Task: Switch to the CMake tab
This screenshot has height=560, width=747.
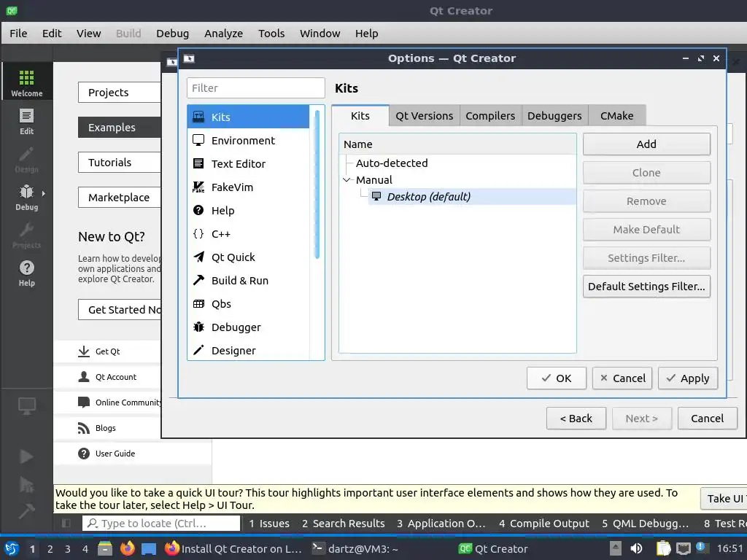Action: coord(616,116)
